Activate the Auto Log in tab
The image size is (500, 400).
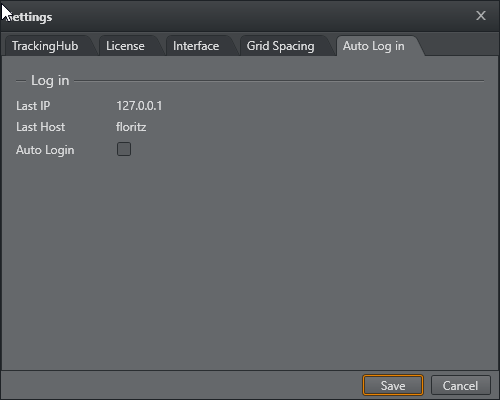[x=374, y=46]
